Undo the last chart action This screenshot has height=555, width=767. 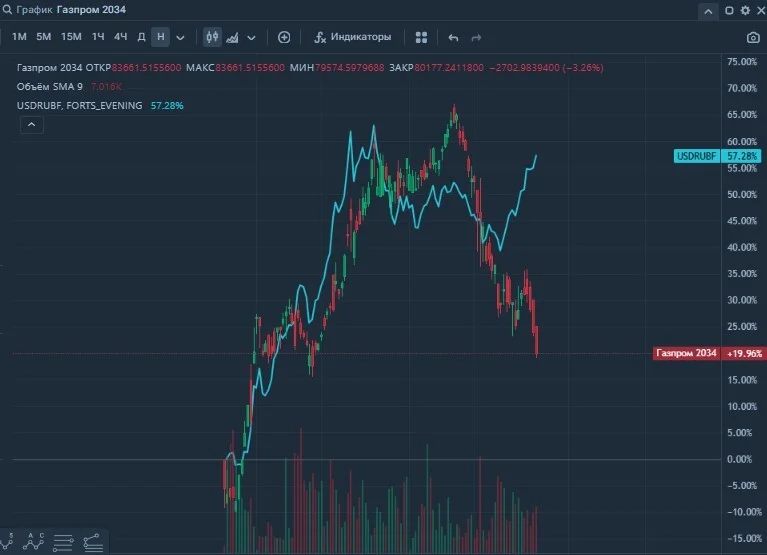(x=453, y=38)
